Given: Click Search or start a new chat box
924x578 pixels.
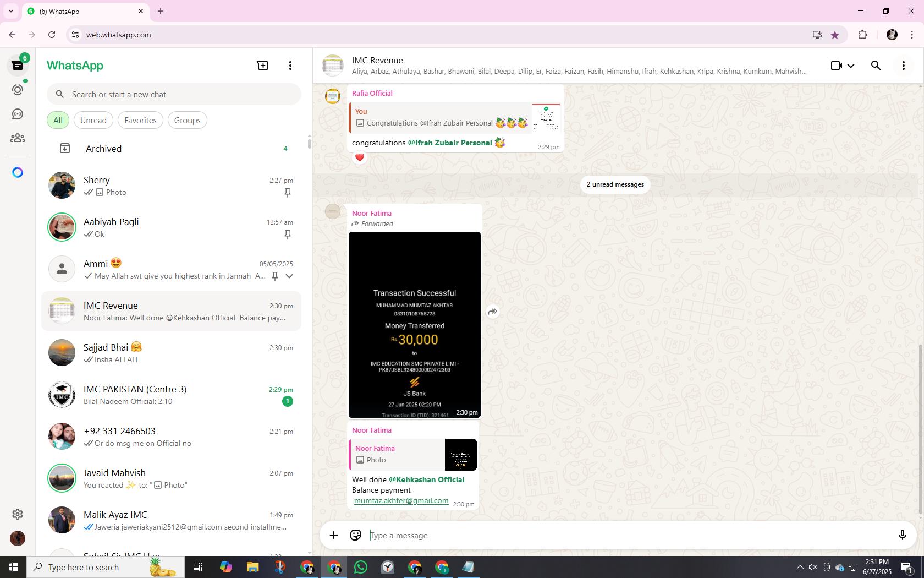Looking at the screenshot, I should click(x=174, y=95).
